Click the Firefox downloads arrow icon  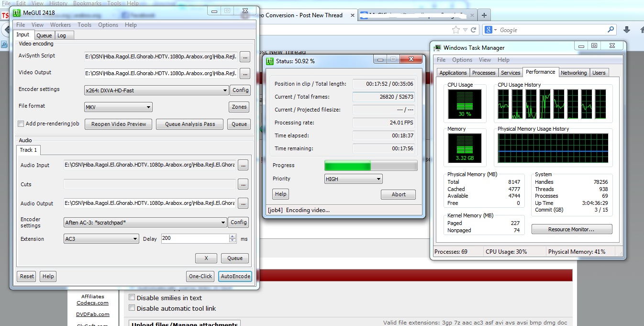point(627,30)
